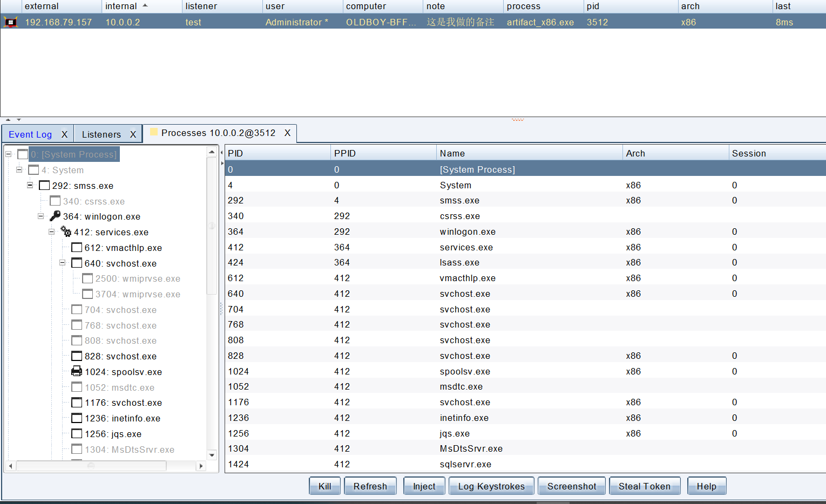Collapse the 412: services.exe tree node
The width and height of the screenshot is (826, 504).
click(52, 231)
